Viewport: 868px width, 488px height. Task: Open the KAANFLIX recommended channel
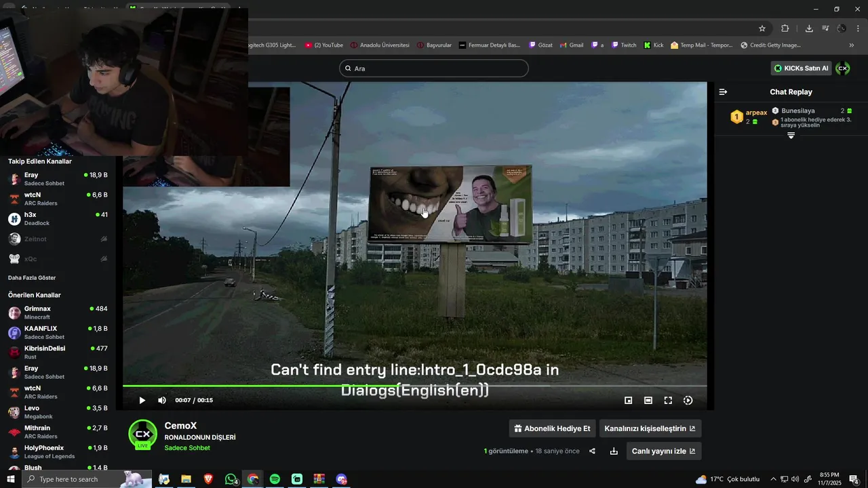point(58,332)
